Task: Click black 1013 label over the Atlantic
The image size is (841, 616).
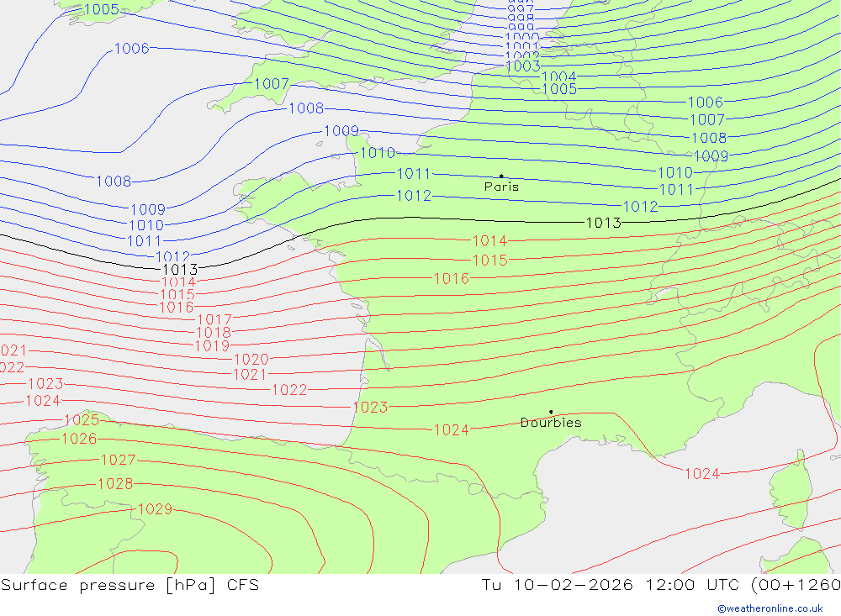Action: click(180, 269)
